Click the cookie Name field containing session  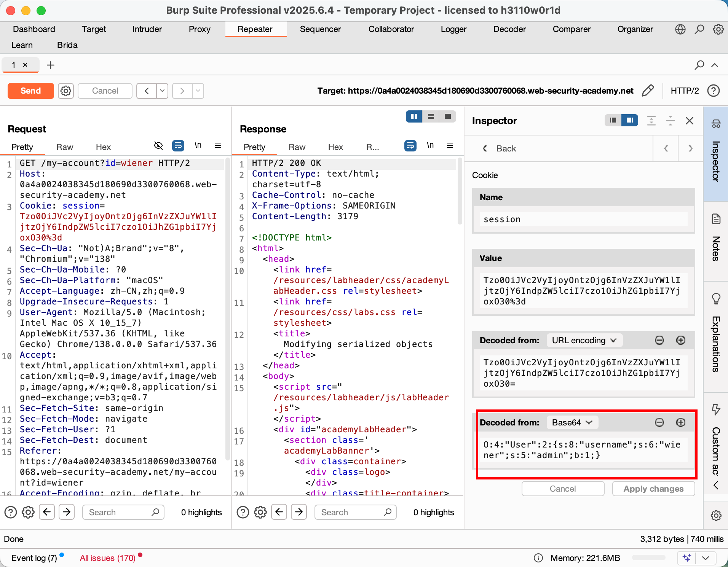click(583, 219)
